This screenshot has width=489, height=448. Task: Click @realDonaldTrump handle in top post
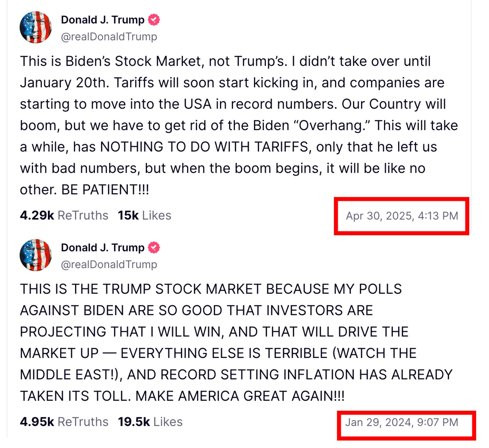click(x=109, y=37)
